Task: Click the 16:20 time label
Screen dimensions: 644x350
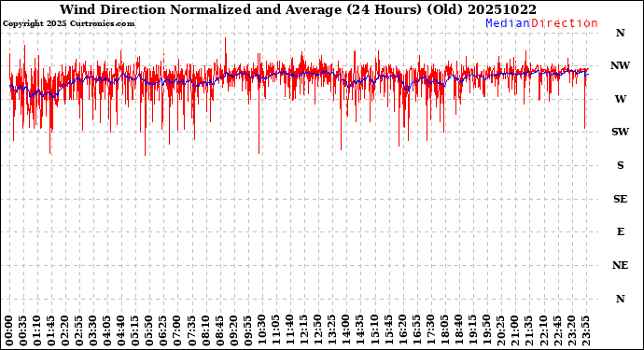Action: coord(402,330)
